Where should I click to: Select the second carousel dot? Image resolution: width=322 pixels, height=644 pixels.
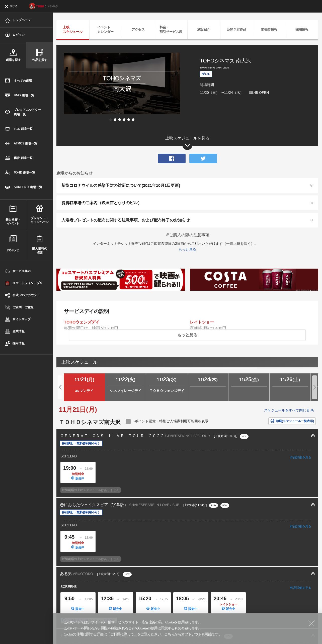pos(115,120)
